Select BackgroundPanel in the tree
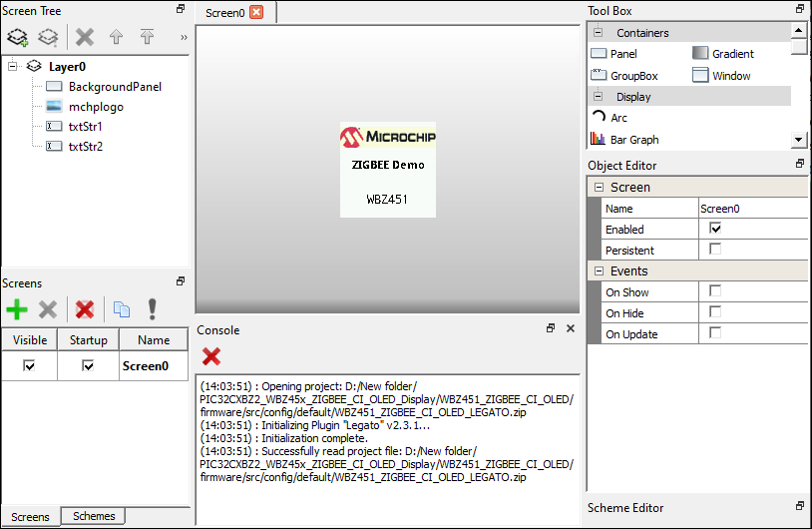The width and height of the screenshot is (812, 529). 115,87
